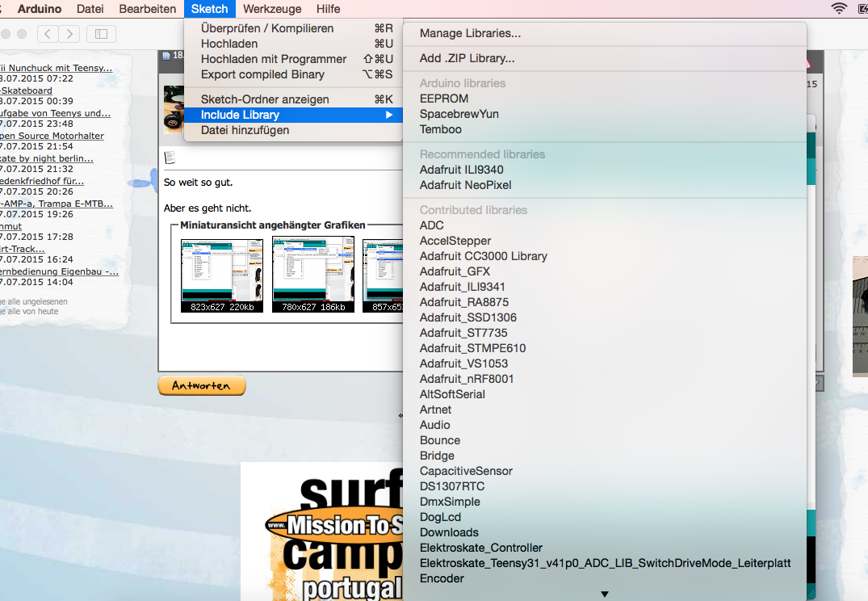Open the Werkzeuge menu

click(272, 9)
